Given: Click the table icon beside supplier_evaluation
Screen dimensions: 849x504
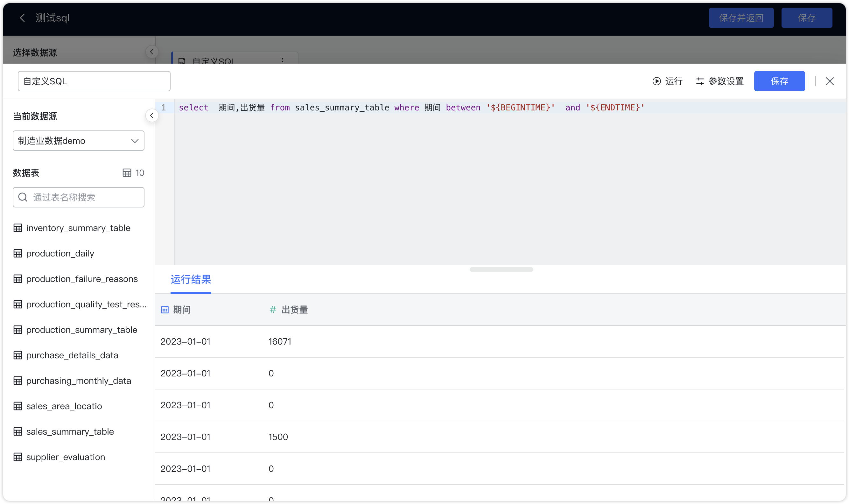Looking at the screenshot, I should tap(18, 457).
